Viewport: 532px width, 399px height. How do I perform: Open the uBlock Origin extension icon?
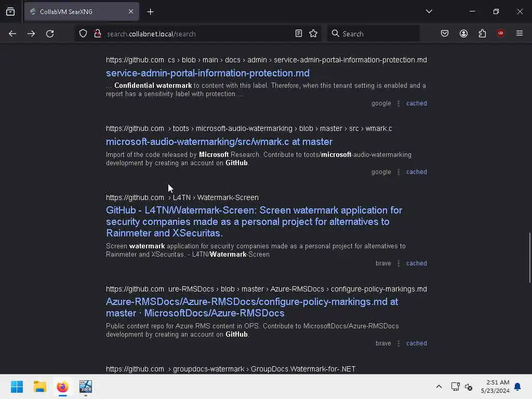click(500, 33)
